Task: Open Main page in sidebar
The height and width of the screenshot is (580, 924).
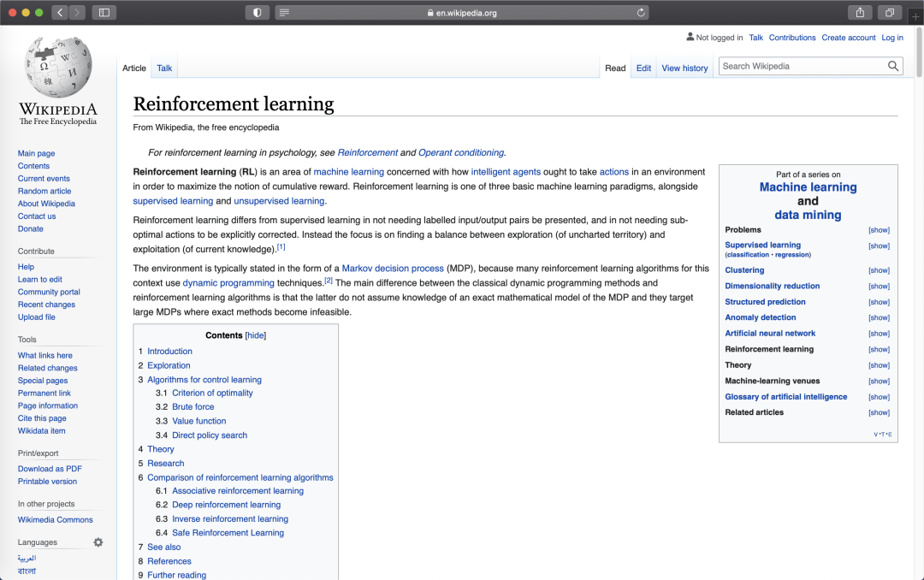Action: [x=36, y=153]
